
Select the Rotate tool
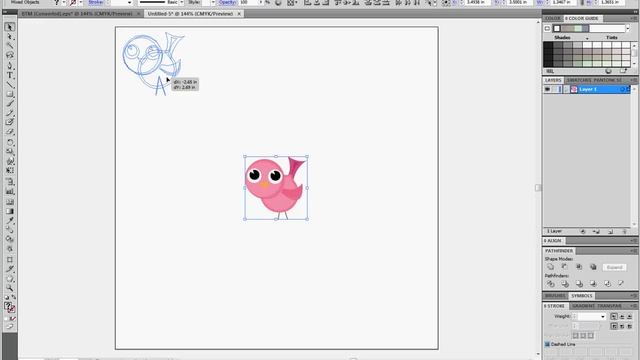(10, 142)
